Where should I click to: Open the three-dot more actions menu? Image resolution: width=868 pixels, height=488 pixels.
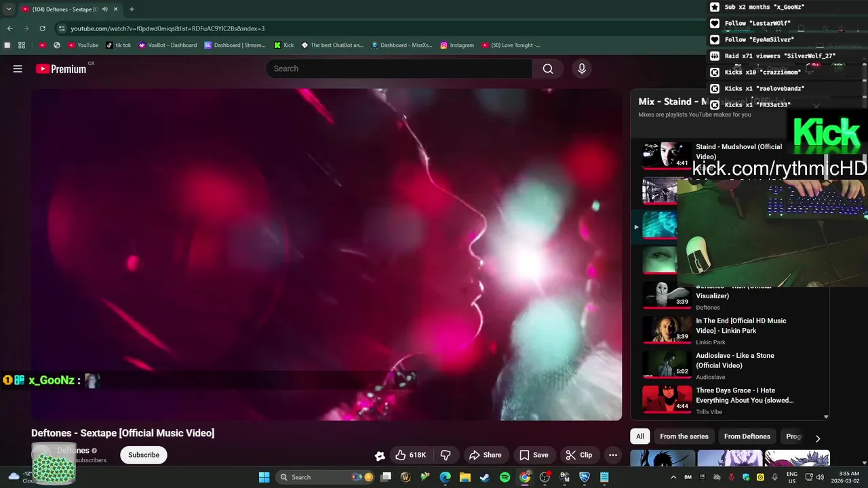613,455
